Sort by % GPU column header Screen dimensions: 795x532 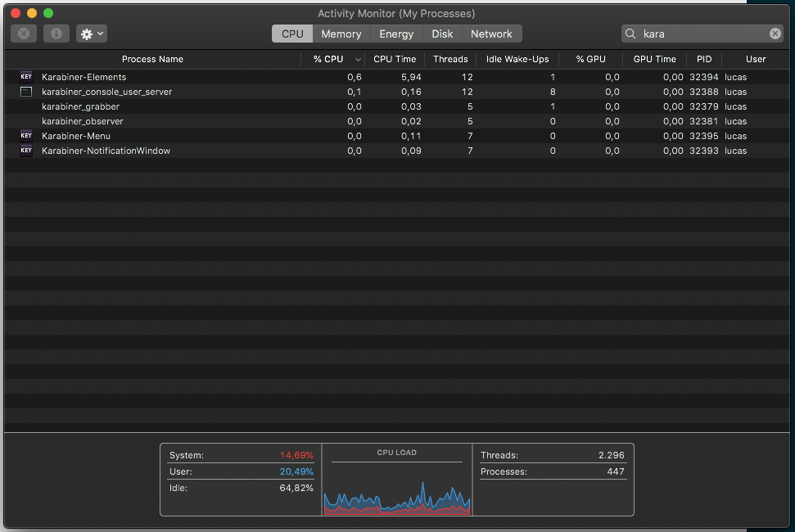(x=590, y=59)
